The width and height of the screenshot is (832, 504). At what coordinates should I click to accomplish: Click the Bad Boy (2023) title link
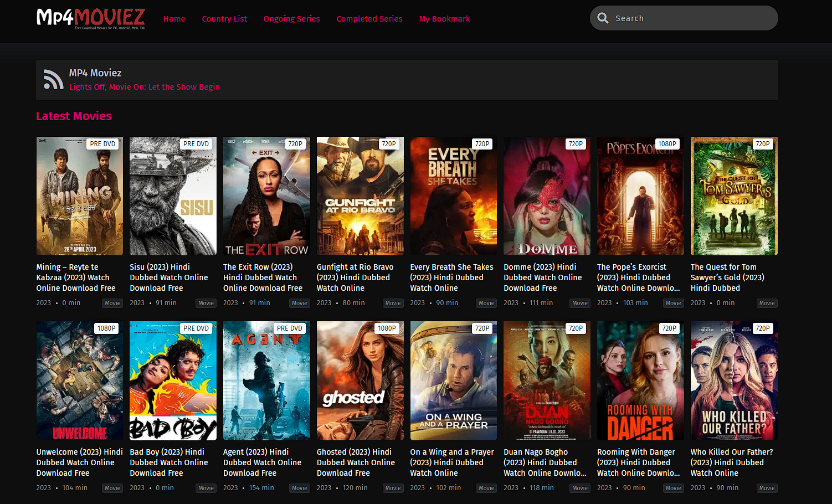pyautogui.click(x=169, y=462)
